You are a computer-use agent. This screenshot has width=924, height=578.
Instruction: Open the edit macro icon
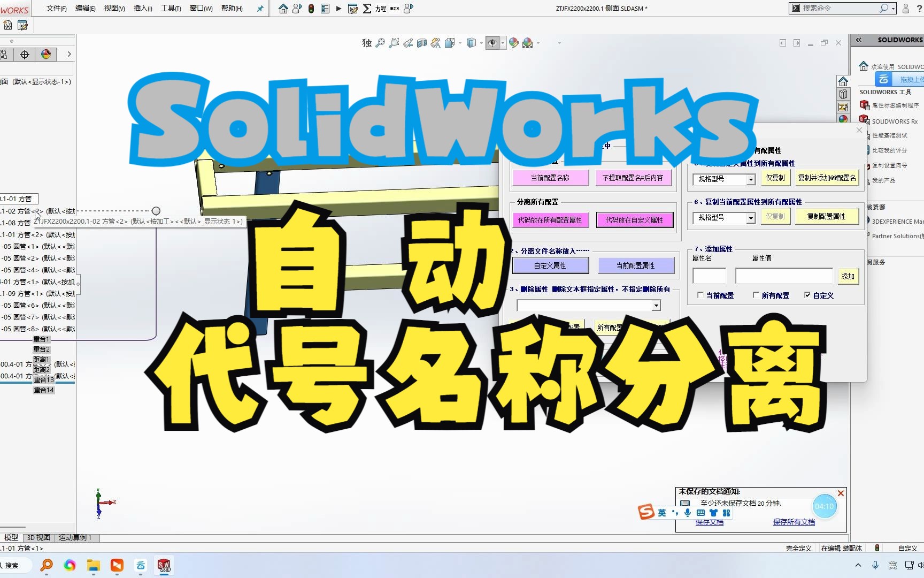pyautogui.click(x=353, y=9)
